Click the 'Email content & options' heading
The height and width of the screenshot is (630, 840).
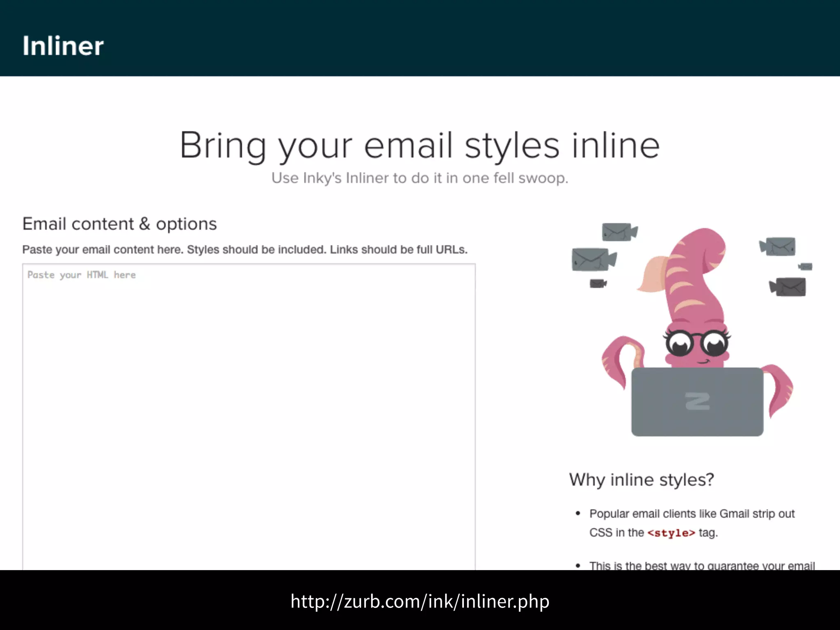pyautogui.click(x=119, y=224)
